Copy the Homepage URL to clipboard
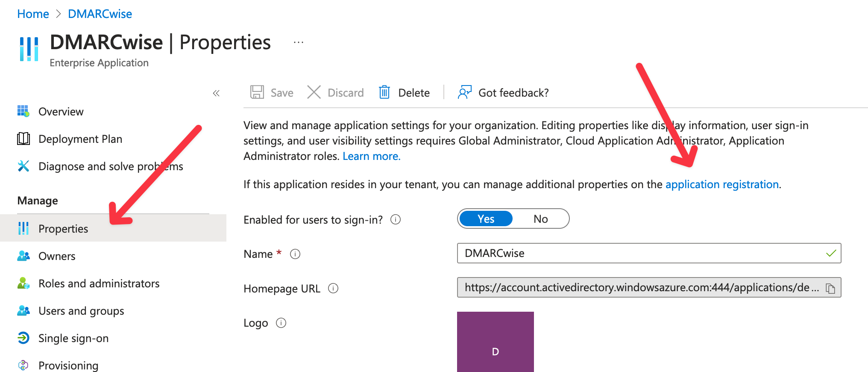Image resolution: width=868 pixels, height=372 pixels. click(x=830, y=288)
